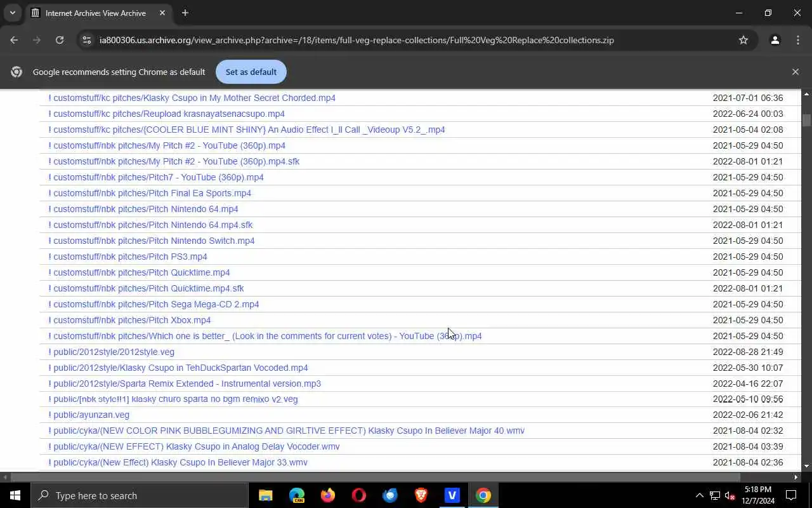Open Pitch PS3.mp4 link
Viewport: 812px width, 508px height.
coord(128,257)
